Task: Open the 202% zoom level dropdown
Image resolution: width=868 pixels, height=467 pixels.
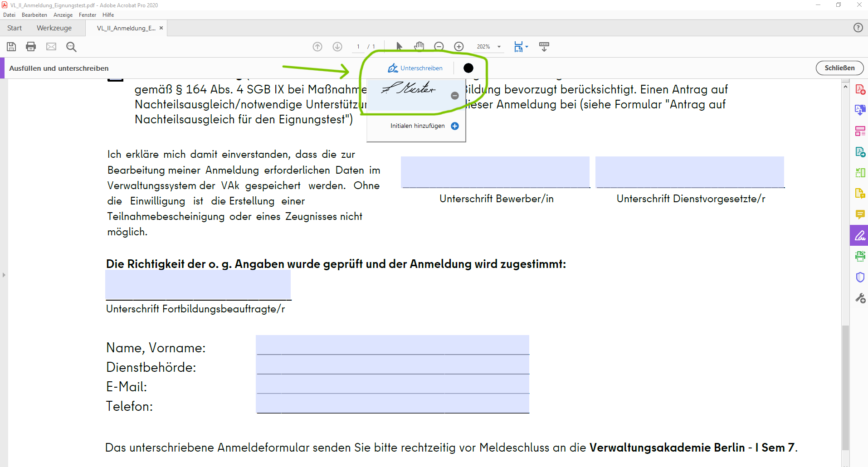Action: [499, 47]
